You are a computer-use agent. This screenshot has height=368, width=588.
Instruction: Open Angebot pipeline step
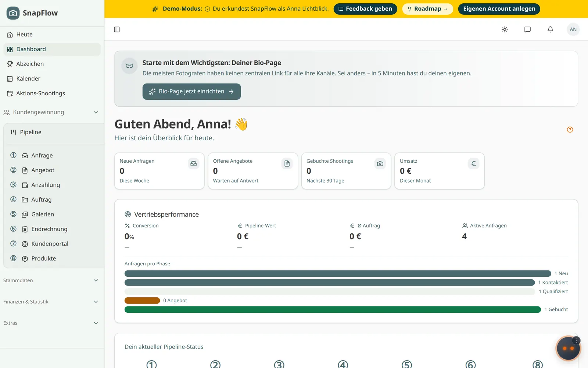pyautogui.click(x=54, y=170)
